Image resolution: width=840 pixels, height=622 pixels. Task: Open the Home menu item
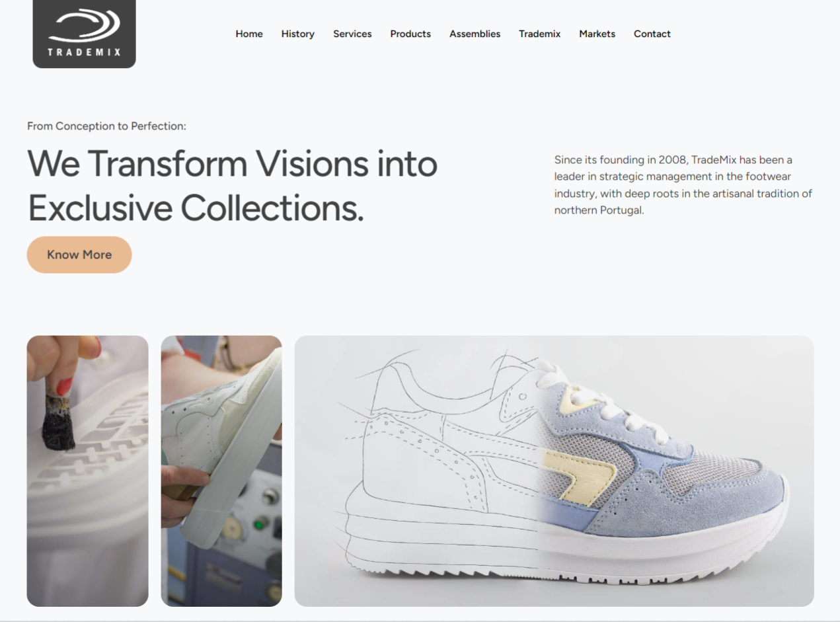[x=249, y=34]
